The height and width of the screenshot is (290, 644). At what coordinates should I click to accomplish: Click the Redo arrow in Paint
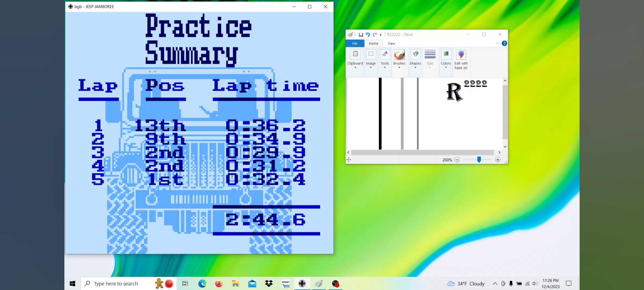coord(375,35)
